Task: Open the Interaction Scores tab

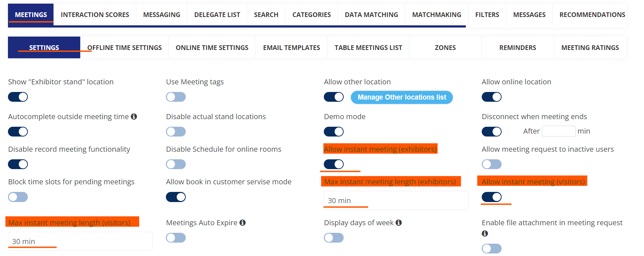Action: [95, 15]
